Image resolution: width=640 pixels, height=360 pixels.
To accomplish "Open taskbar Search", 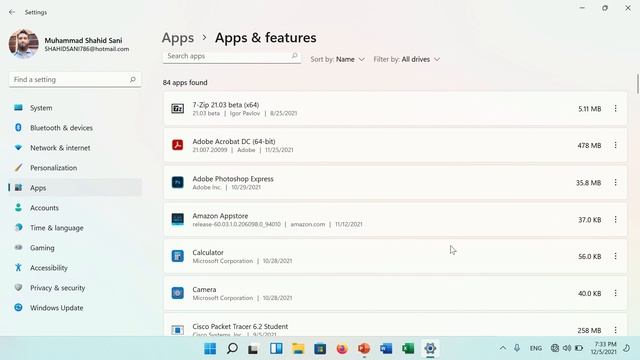I will (x=232, y=349).
